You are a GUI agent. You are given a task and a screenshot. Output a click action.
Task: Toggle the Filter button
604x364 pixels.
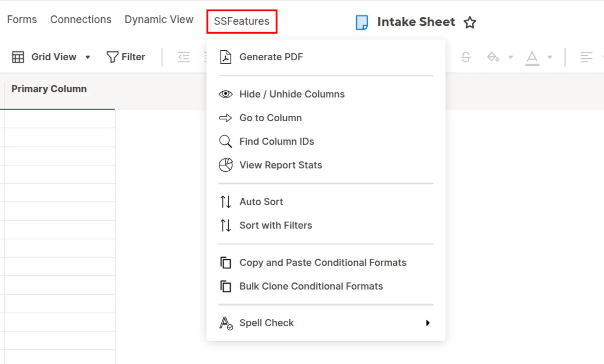126,57
